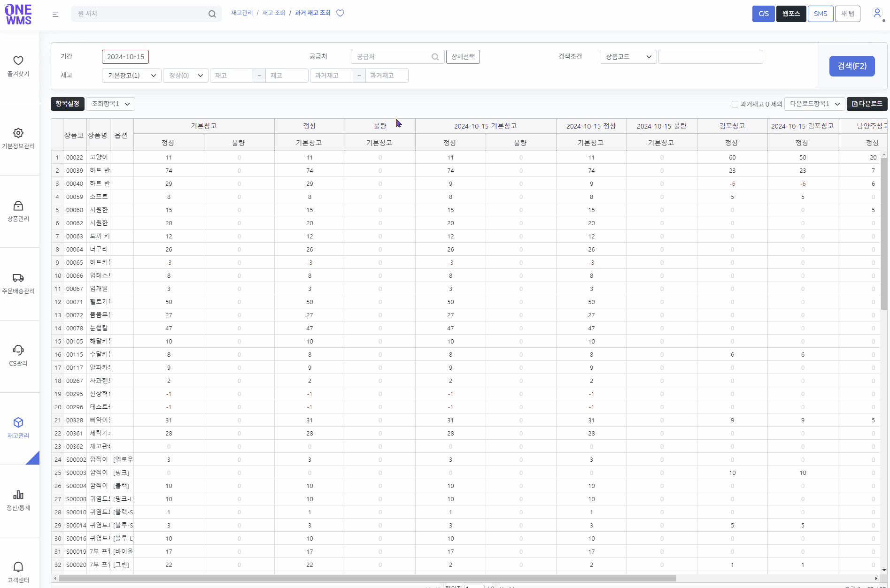Click the ONE WMS logo

pyautogui.click(x=18, y=15)
